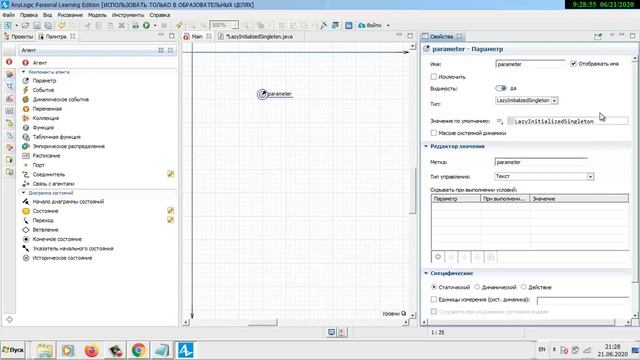Open the Справка menu
This screenshot has height=360, width=640.
point(160,15)
